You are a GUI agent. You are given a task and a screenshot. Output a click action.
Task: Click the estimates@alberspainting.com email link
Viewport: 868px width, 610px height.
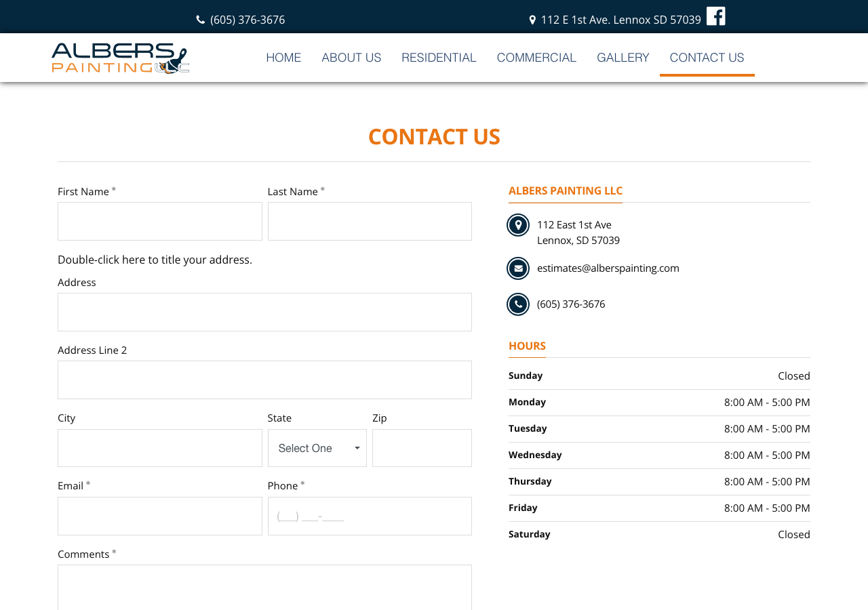(608, 268)
